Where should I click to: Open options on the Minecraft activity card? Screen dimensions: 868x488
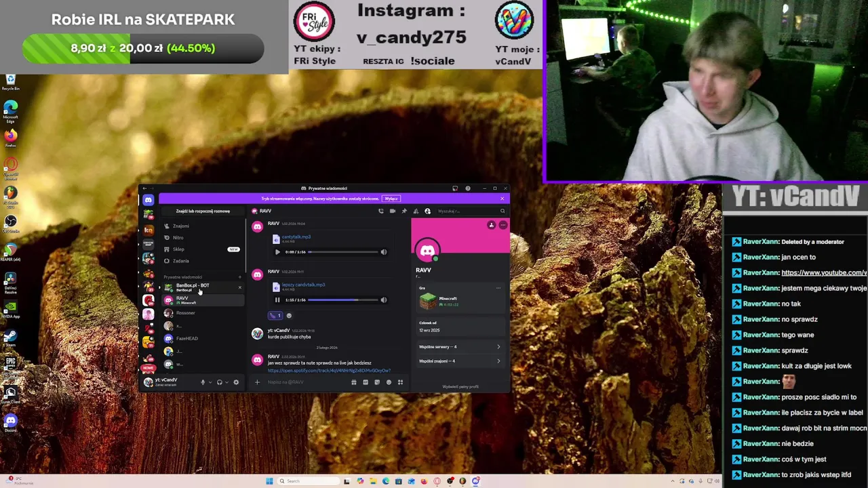[498, 288]
